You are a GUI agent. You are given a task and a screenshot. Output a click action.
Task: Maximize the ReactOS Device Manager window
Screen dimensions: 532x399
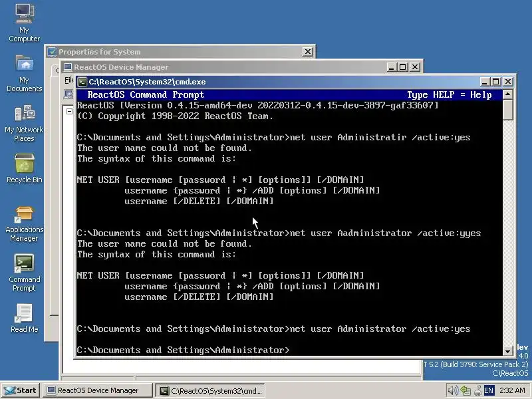click(403, 67)
